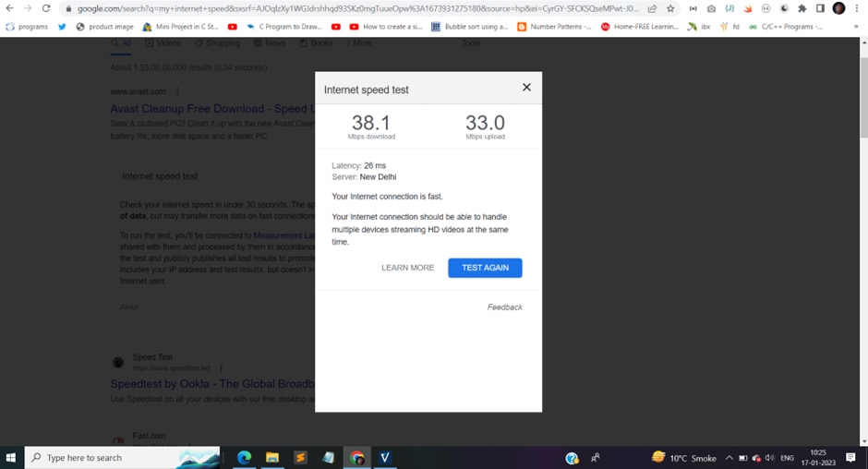Click the browser forward arrow

tap(28, 8)
